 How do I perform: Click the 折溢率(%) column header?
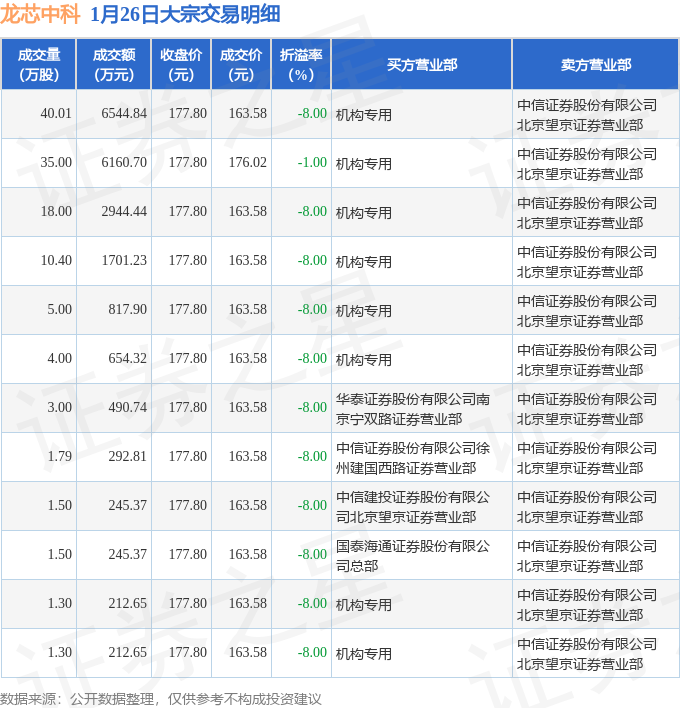(301, 64)
